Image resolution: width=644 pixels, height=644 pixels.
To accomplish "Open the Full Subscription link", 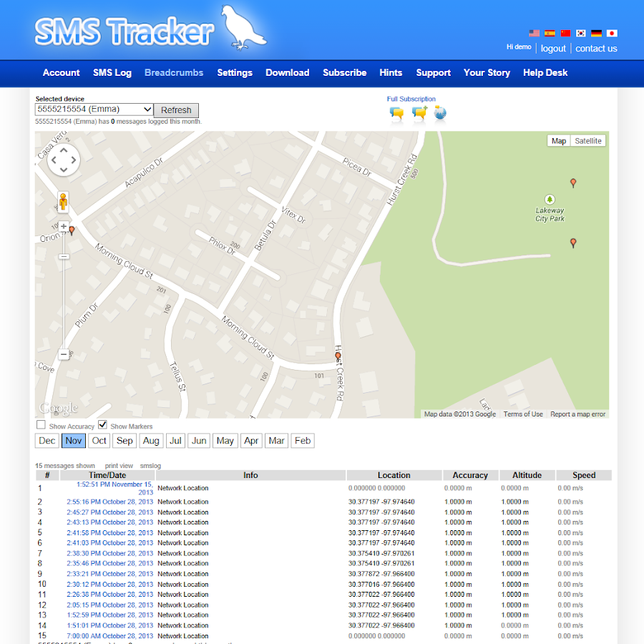I will coord(411,99).
